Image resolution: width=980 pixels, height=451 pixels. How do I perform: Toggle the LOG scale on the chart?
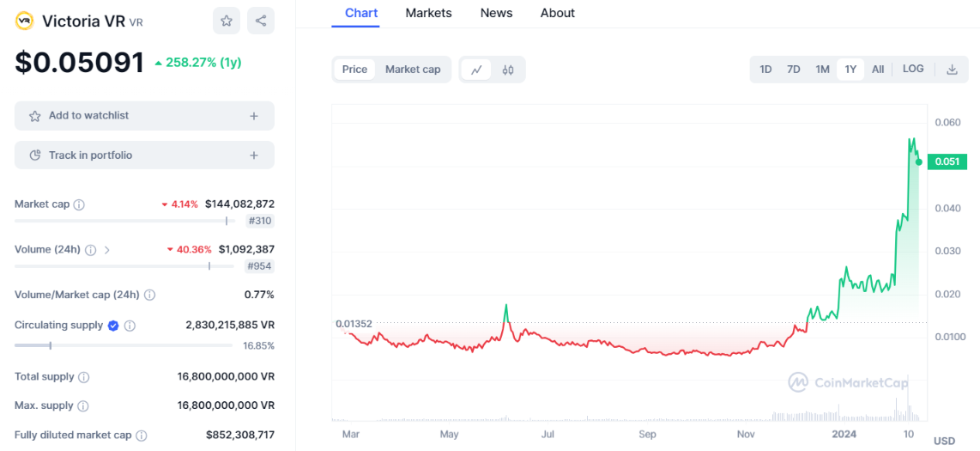click(x=913, y=69)
